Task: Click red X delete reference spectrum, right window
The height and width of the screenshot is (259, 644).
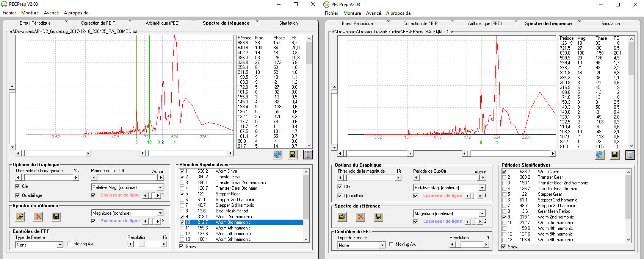Action: pyautogui.click(x=360, y=217)
